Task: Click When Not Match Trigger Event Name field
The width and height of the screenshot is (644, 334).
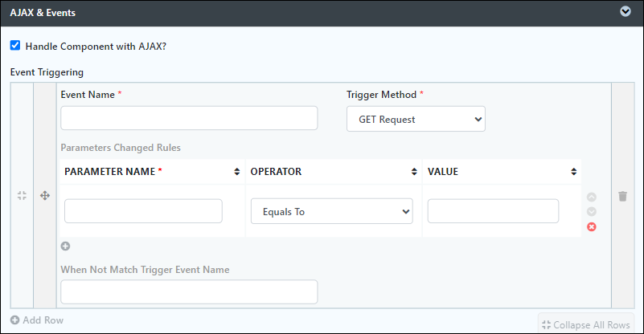Action: pyautogui.click(x=189, y=291)
